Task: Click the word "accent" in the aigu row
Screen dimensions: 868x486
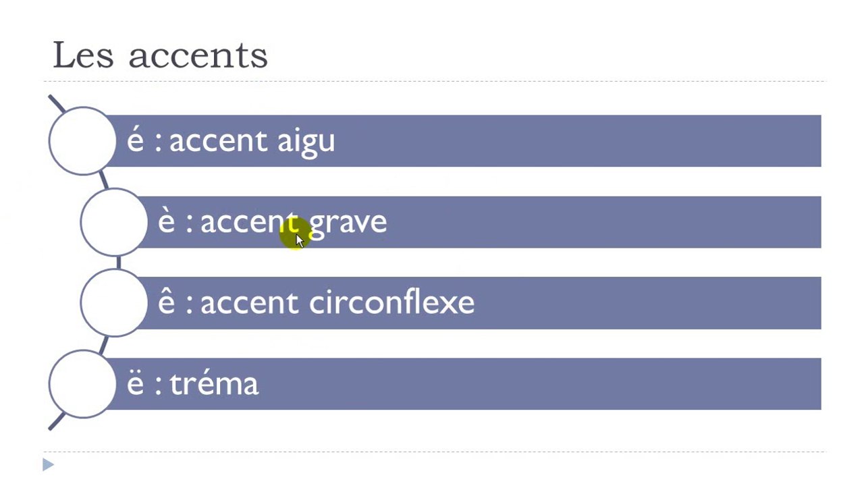Action: pyautogui.click(x=218, y=141)
